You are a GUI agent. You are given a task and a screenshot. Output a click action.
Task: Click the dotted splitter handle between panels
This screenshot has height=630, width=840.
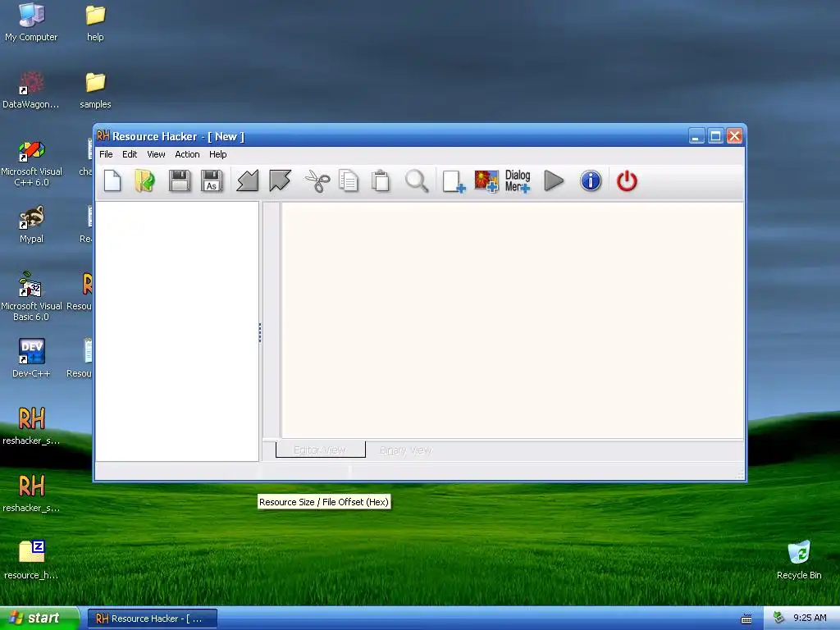[x=260, y=333]
